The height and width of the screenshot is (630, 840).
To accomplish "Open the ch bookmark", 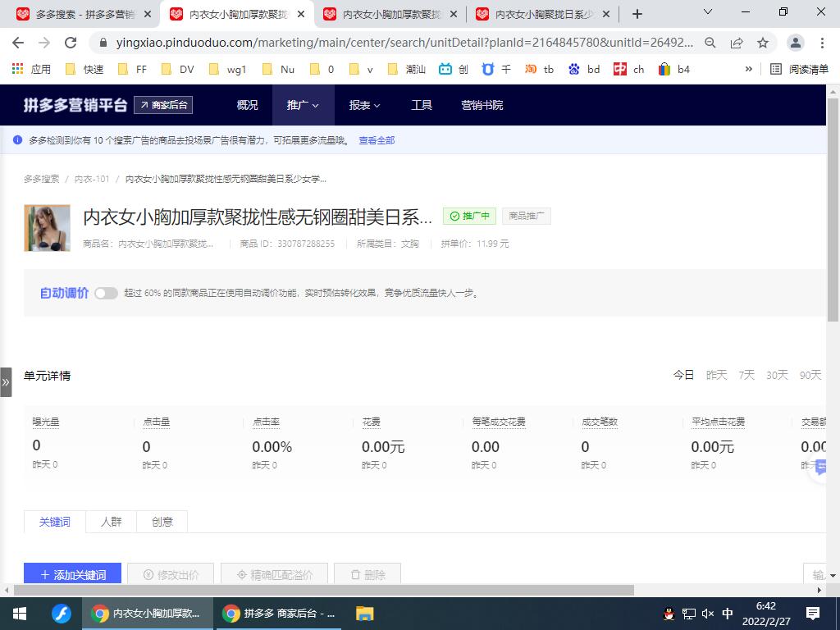I will 629,69.
